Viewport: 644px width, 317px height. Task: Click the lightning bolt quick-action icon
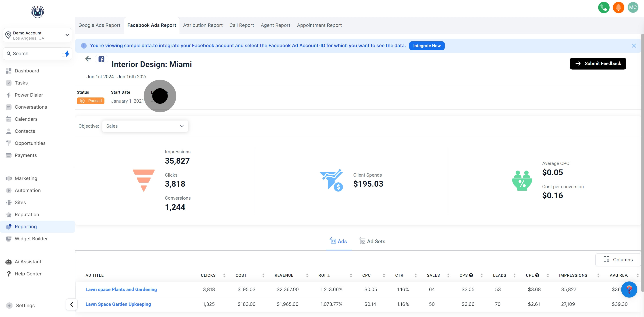click(x=67, y=53)
